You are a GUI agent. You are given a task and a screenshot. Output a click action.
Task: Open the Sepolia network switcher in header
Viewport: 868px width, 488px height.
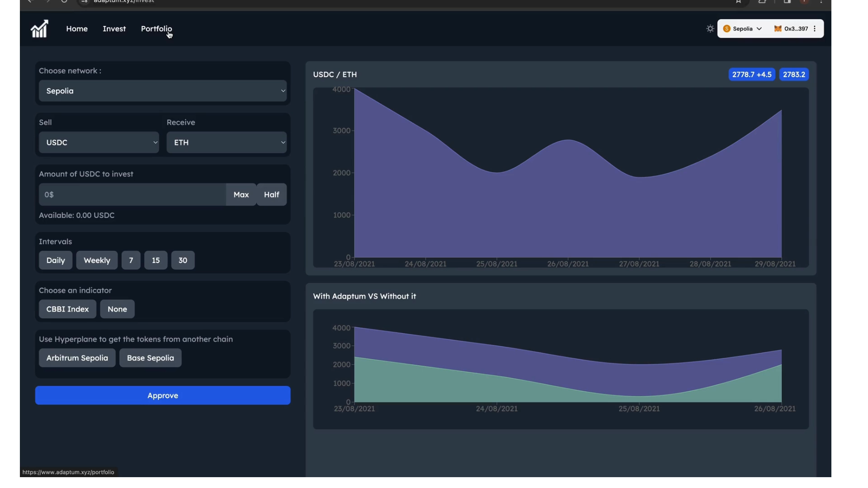click(x=743, y=28)
